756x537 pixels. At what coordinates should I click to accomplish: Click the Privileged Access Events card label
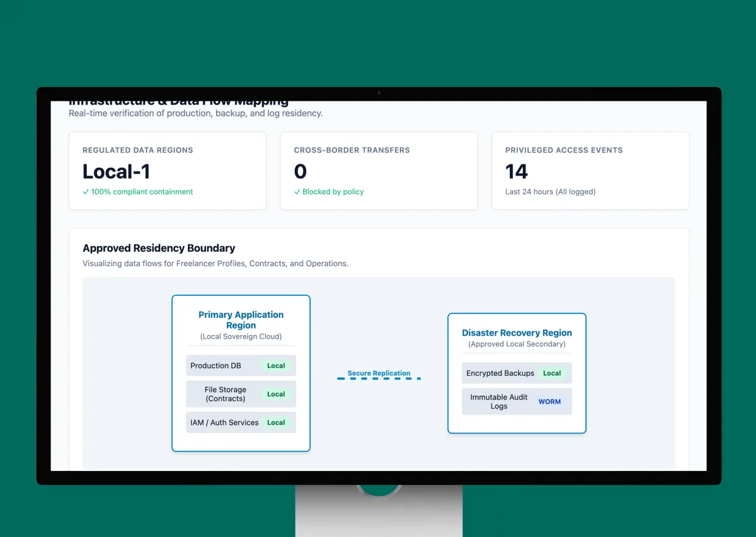coord(564,150)
